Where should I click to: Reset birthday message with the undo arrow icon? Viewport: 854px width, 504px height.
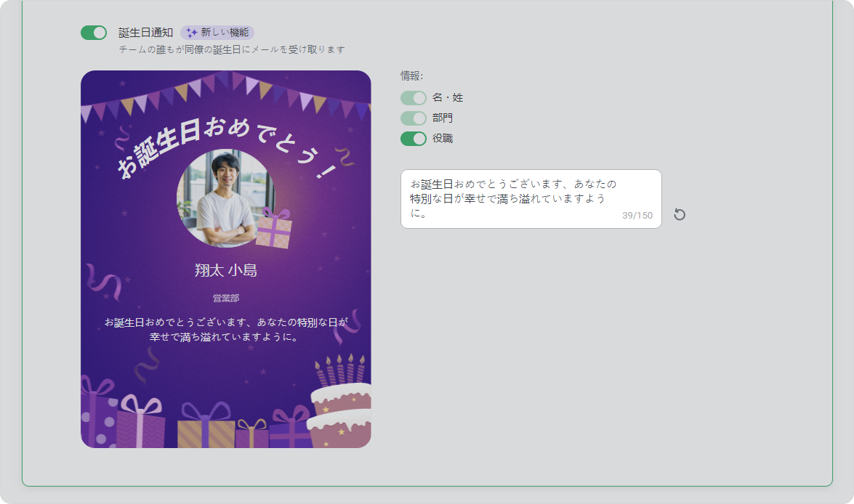pos(679,214)
